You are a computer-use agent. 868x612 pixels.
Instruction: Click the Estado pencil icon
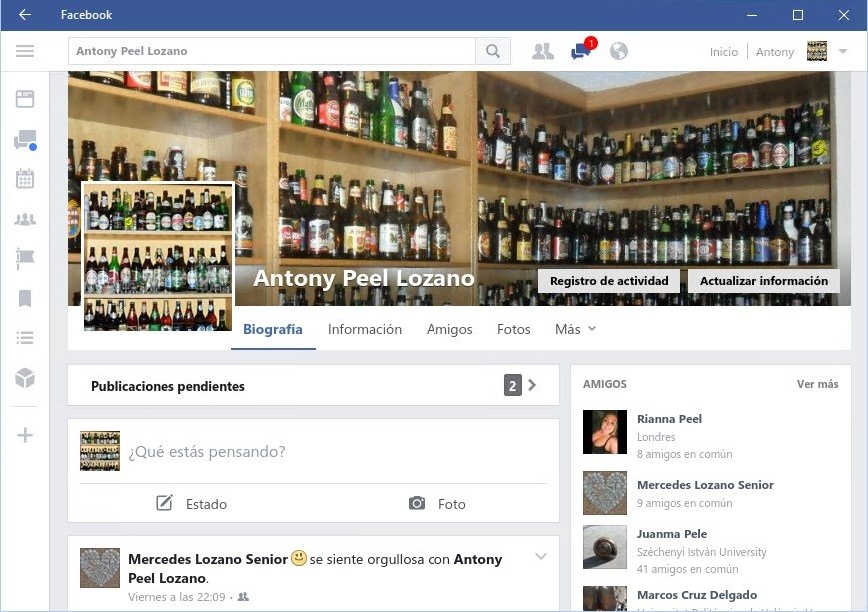pyautogui.click(x=165, y=503)
